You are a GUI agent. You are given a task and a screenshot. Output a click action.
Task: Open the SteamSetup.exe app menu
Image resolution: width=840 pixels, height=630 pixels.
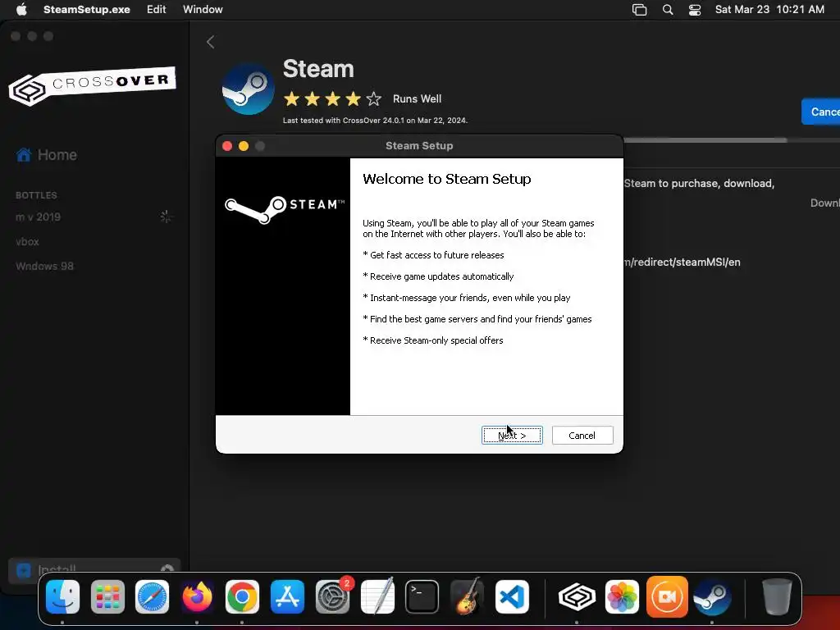[x=87, y=9]
